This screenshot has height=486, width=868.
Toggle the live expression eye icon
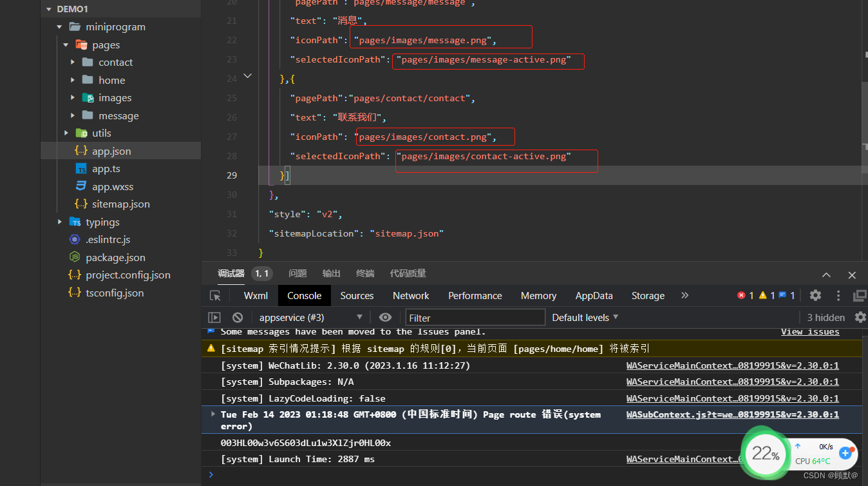[x=385, y=316]
